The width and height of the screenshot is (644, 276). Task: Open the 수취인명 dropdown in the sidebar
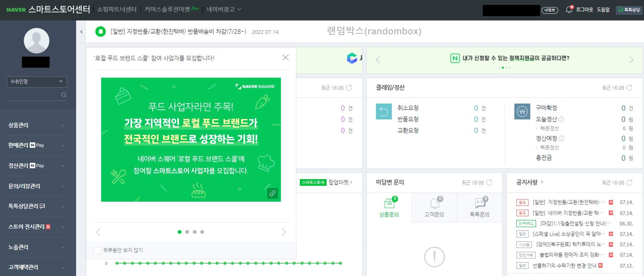36,82
